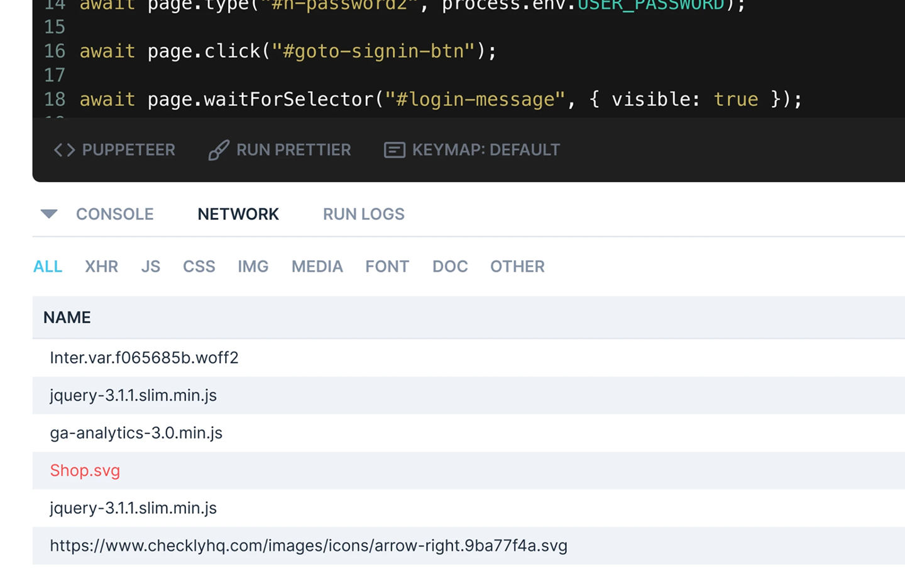The image size is (905, 588).
Task: Filter requests by IMG
Action: [253, 266]
